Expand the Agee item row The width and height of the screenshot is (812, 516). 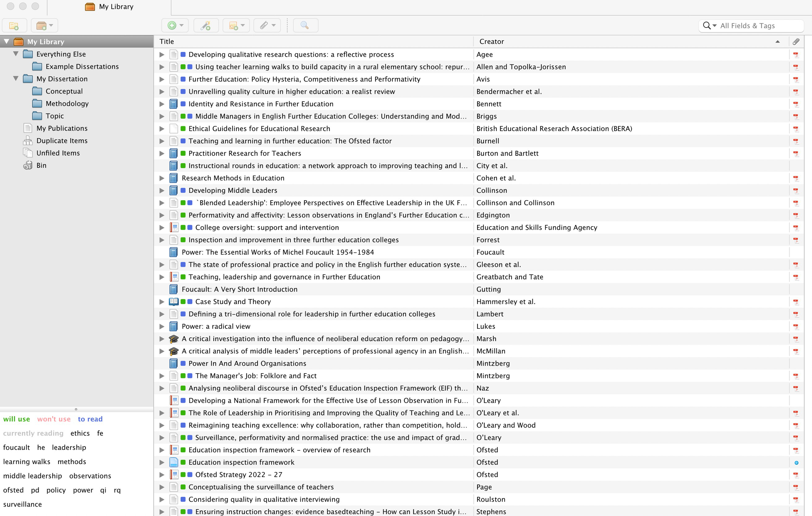coord(162,54)
